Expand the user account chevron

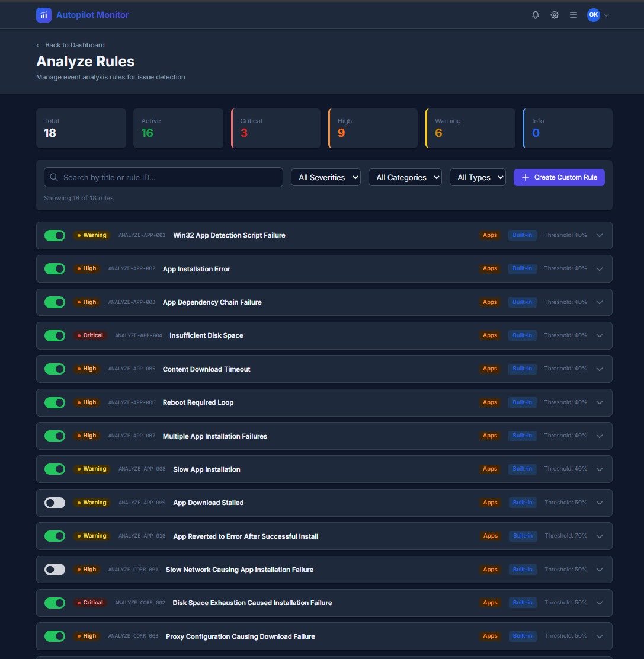tap(606, 15)
